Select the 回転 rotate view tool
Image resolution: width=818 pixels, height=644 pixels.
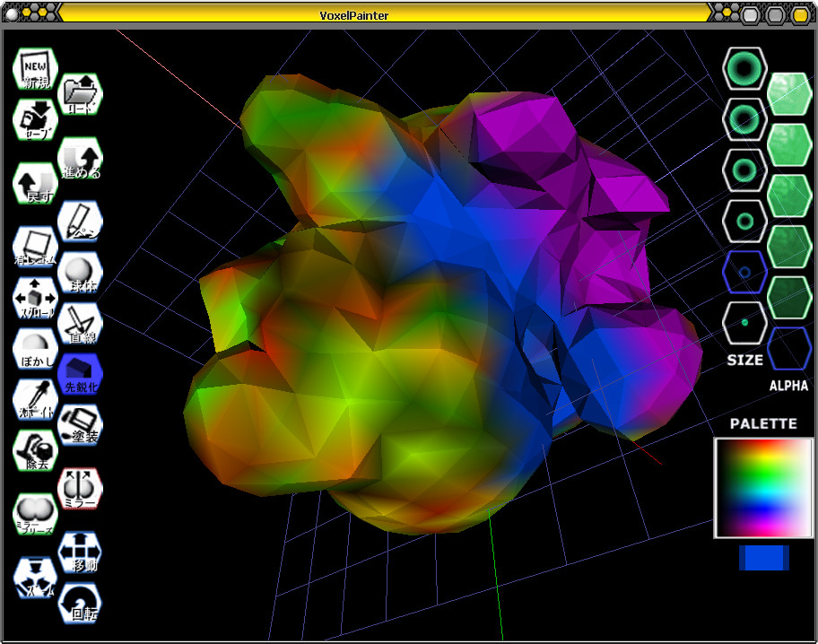pyautogui.click(x=81, y=604)
